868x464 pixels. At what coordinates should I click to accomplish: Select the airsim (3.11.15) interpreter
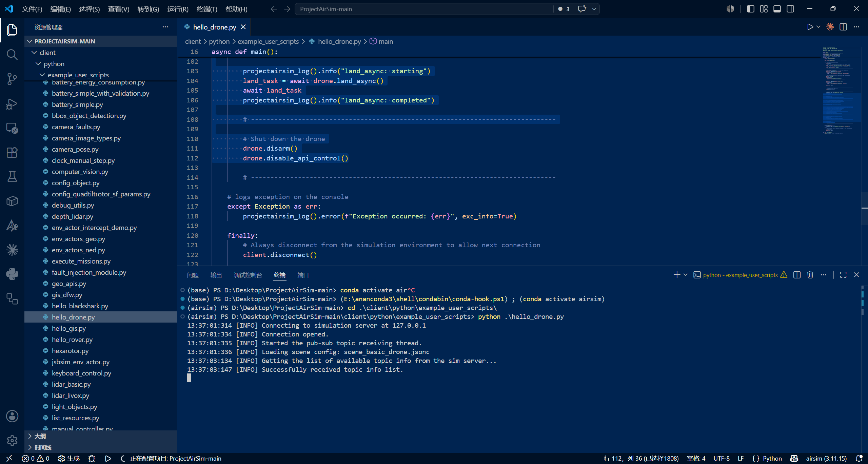pos(826,458)
